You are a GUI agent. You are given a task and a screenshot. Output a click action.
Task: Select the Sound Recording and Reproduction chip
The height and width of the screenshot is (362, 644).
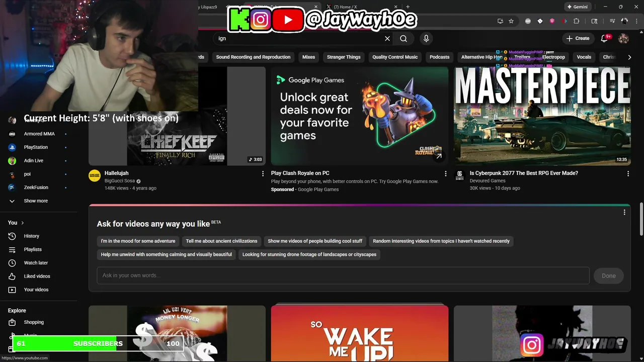tap(253, 57)
